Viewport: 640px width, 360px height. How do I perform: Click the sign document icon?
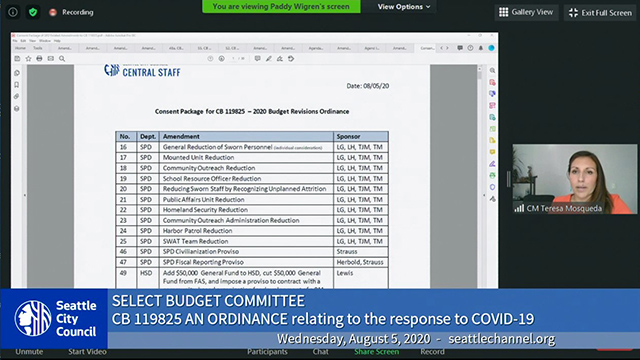tap(280, 59)
